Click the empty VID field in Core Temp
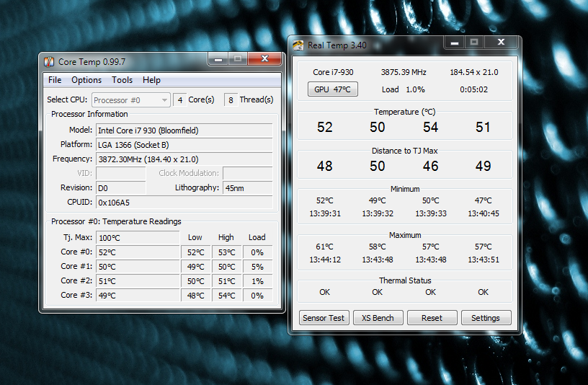 click(121, 173)
